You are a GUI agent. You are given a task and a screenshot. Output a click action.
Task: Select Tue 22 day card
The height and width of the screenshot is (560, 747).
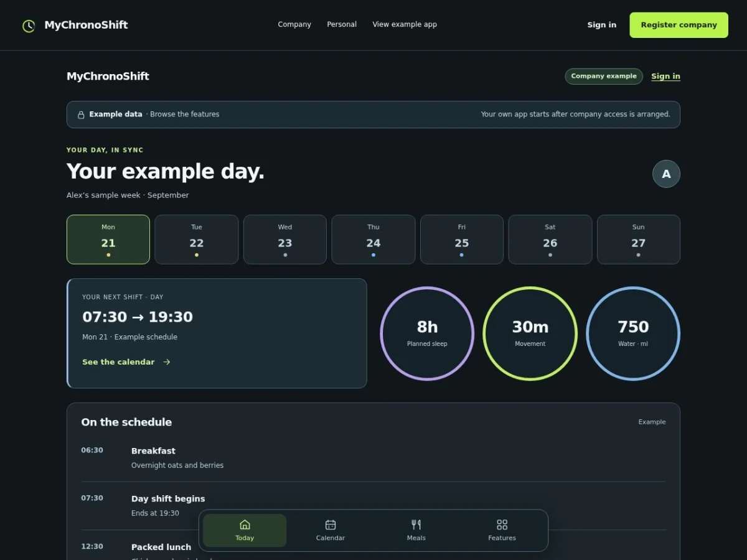[x=197, y=240]
